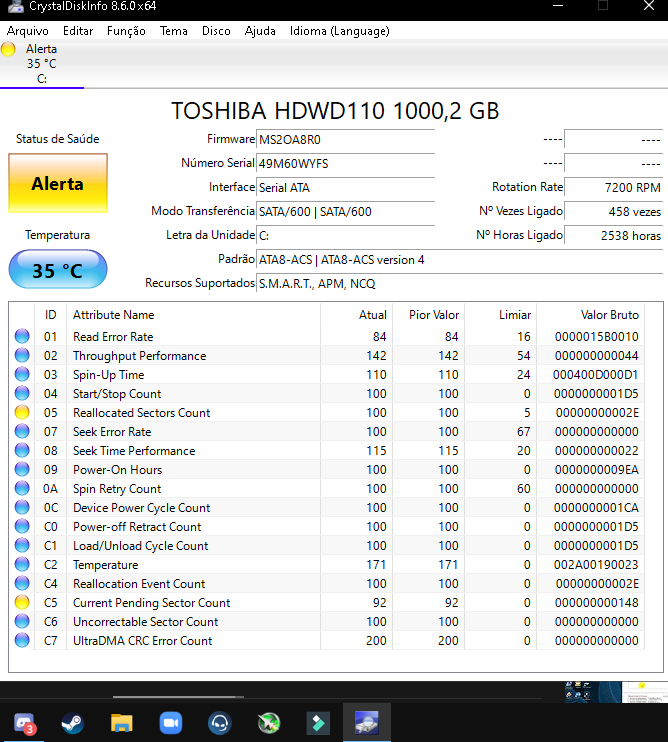Click the blue status icon of Load/Unload Cycle Count
The image size is (668, 742).
pyautogui.click(x=22, y=545)
